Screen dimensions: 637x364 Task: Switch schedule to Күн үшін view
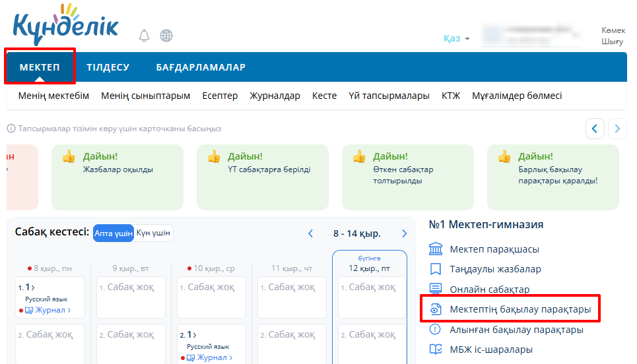click(x=154, y=233)
